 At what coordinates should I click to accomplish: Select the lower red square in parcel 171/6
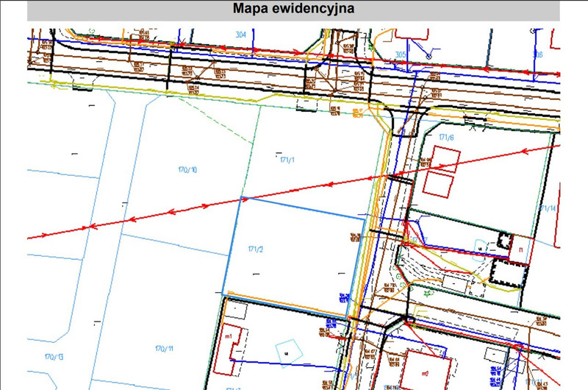(x=438, y=184)
